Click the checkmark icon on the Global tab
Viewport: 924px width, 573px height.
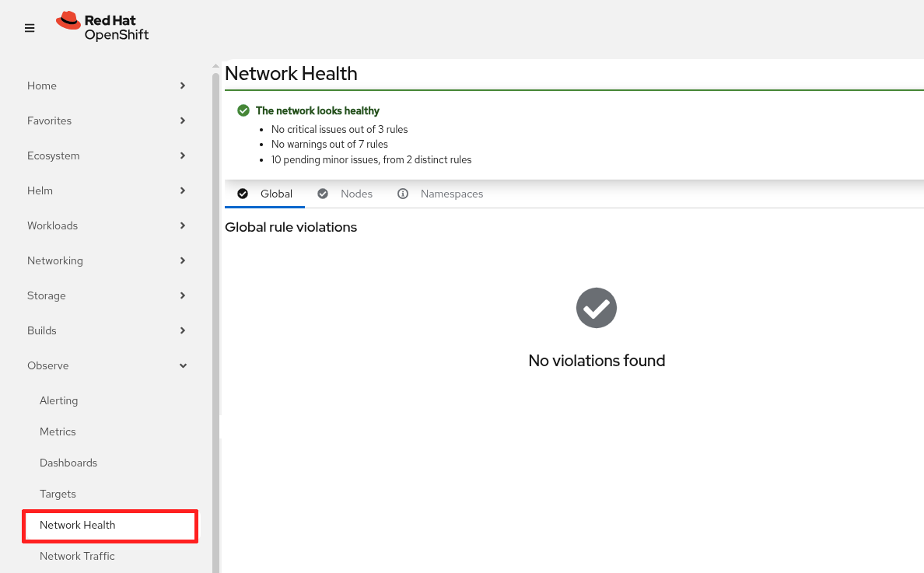[243, 194]
